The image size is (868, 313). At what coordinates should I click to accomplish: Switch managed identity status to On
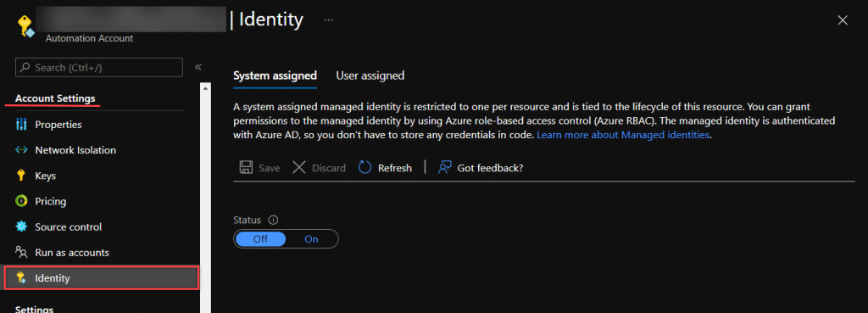[x=312, y=239]
